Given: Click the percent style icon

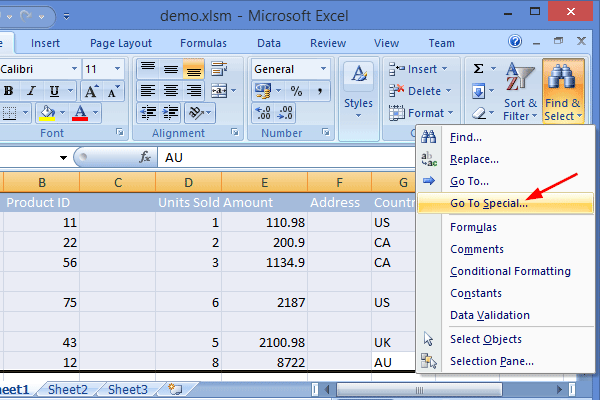Looking at the screenshot, I should 296,91.
